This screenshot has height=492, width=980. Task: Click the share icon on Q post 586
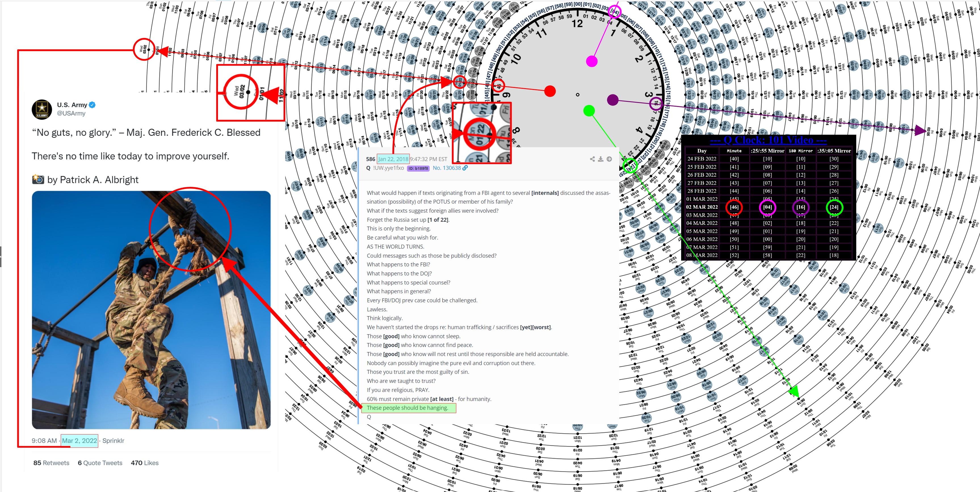click(592, 159)
